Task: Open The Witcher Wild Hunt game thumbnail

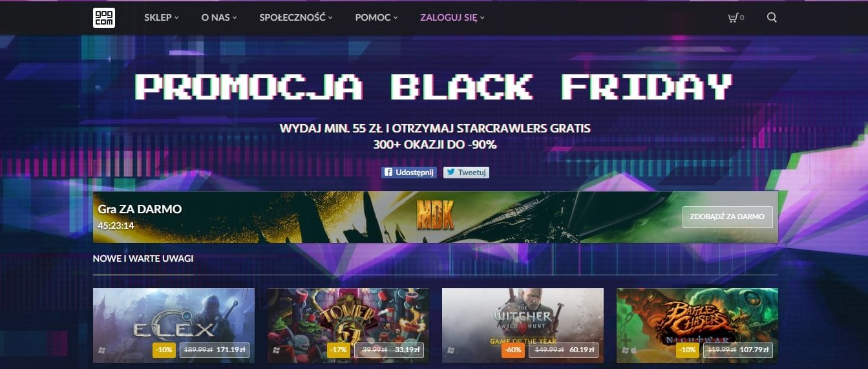Action: click(522, 326)
